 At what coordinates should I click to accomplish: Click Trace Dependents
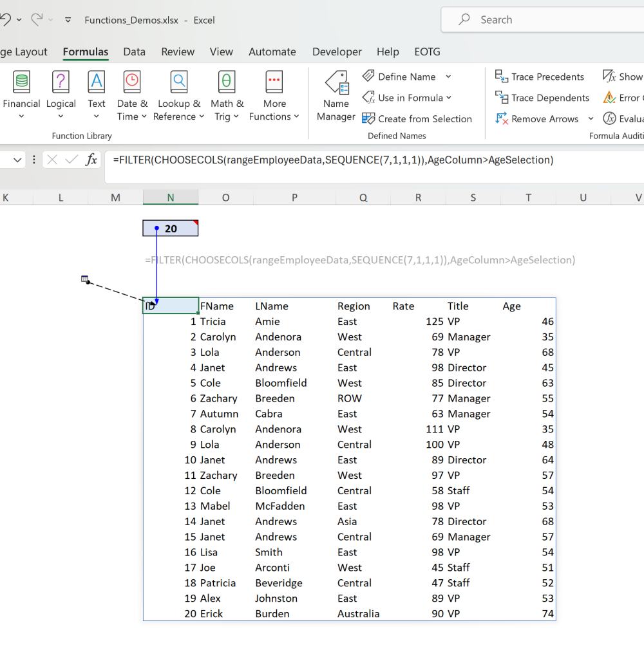click(x=542, y=98)
